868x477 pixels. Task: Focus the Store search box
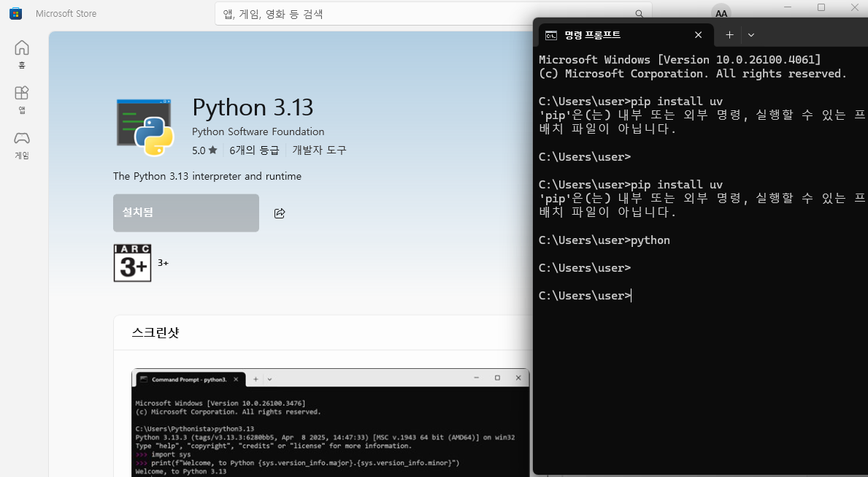click(x=434, y=14)
